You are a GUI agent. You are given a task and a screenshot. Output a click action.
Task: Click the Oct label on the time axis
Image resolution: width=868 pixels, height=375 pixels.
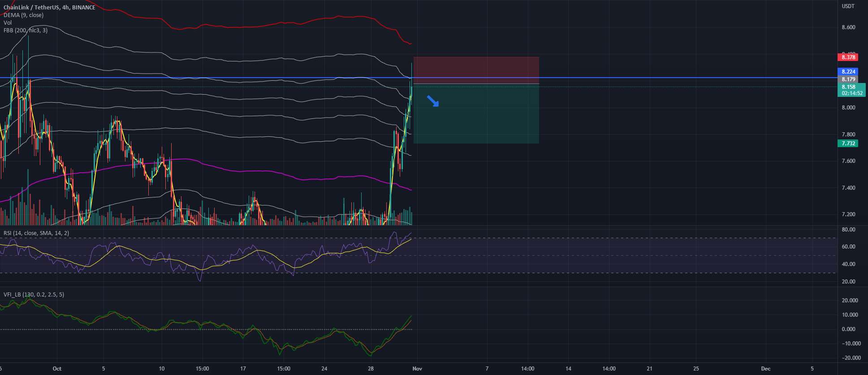[x=57, y=369]
